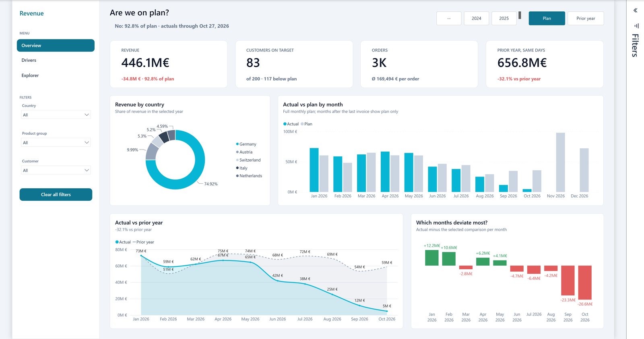This screenshot has height=339, width=644.
Task: Click the Actual legend in Actual vs plan
Action: (291, 124)
